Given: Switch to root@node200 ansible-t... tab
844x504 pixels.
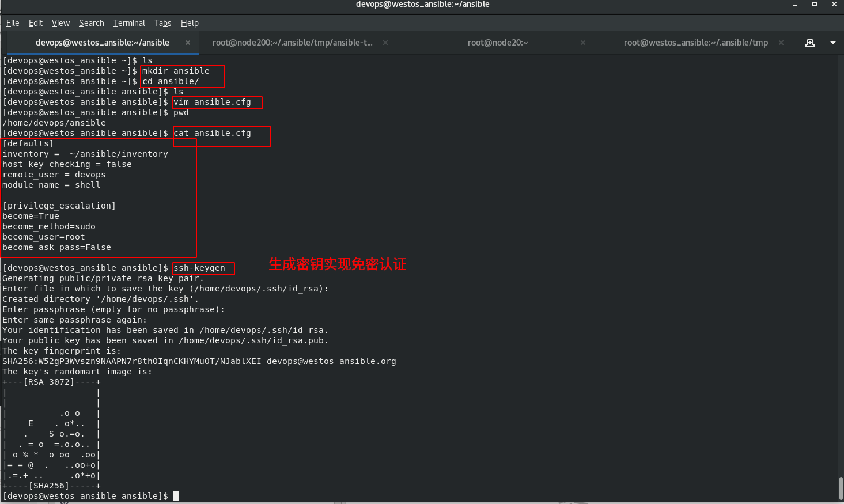Looking at the screenshot, I should click(293, 43).
